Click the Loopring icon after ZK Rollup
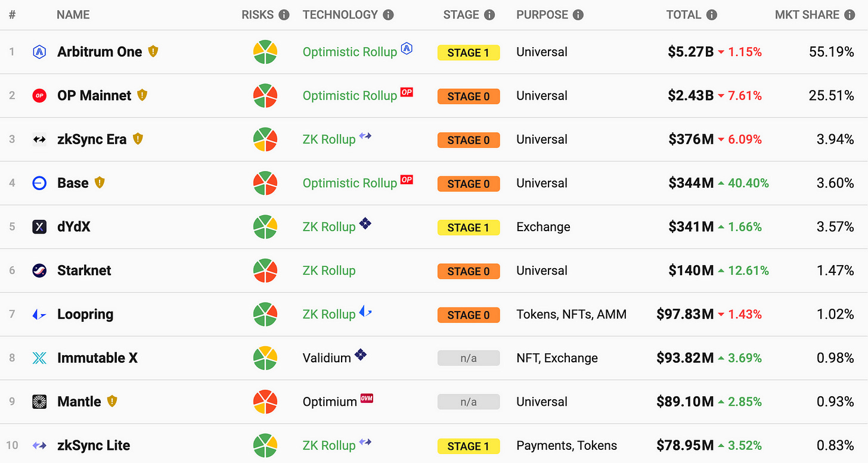The height and width of the screenshot is (463, 868). click(365, 311)
